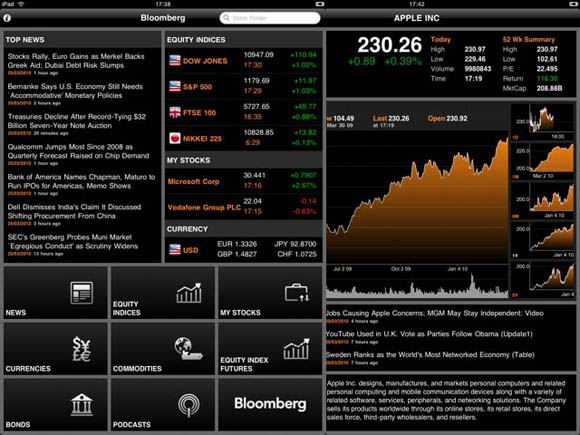Tap Last 230.26 label above chart
The height and width of the screenshot is (435, 580).
click(x=391, y=118)
